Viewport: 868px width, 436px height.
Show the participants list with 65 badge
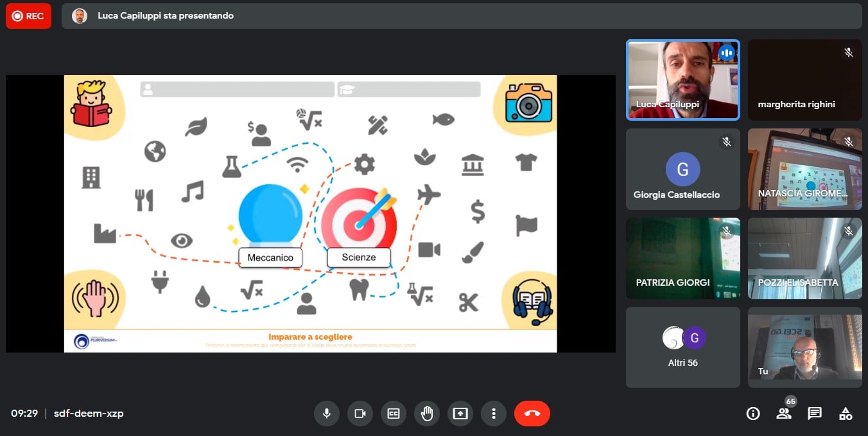pos(784,414)
